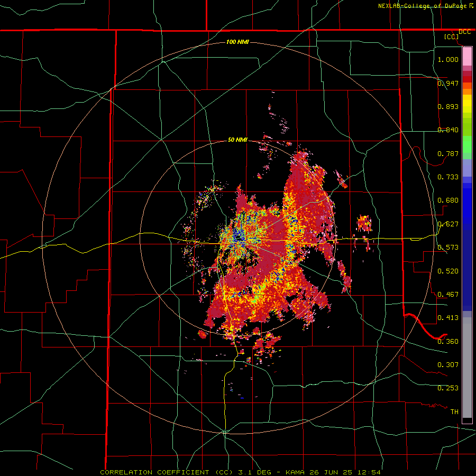Click the 0.253 scale value
The image size is (476, 476).
448,388
